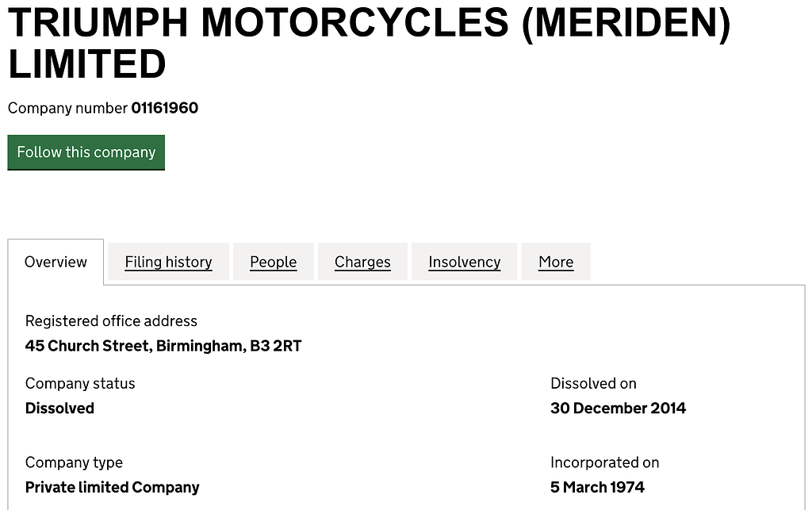This screenshot has height=510, width=812.
Task: Click the Private limited Company type text
Action: [x=112, y=487]
